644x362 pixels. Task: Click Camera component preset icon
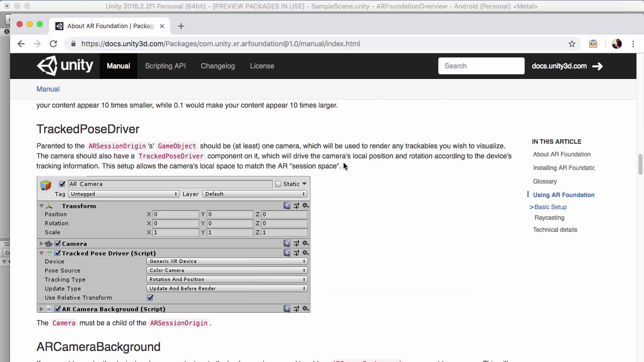click(296, 243)
